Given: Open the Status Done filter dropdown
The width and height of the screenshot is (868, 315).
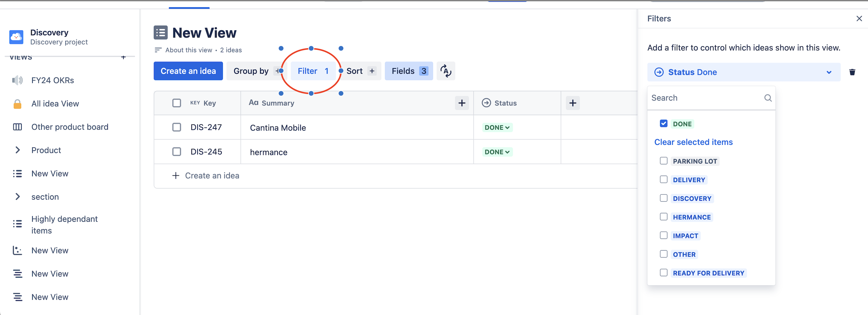Looking at the screenshot, I should 829,72.
